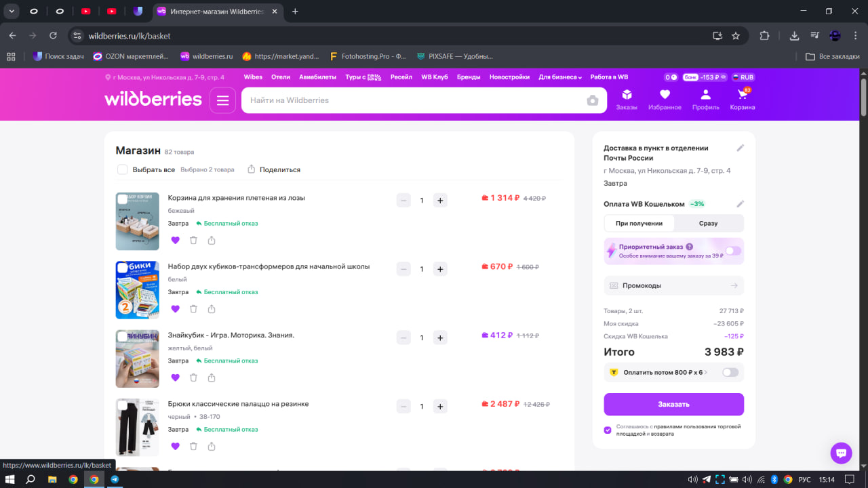This screenshot has width=868, height=488.
Task: Open taskbar search magnifier
Action: (31, 479)
